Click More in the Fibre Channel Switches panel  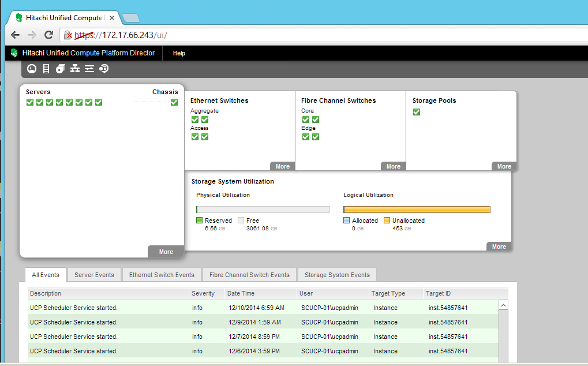click(x=394, y=166)
